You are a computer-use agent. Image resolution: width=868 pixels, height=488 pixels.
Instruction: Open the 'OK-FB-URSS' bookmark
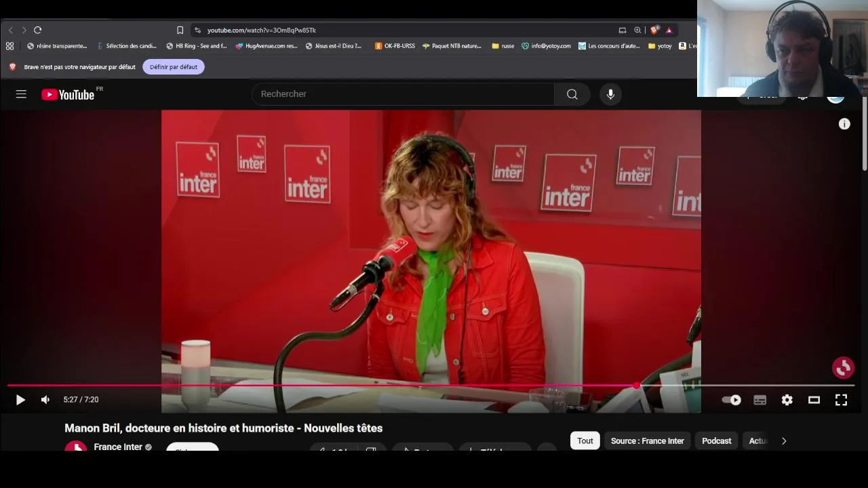[x=395, y=46]
